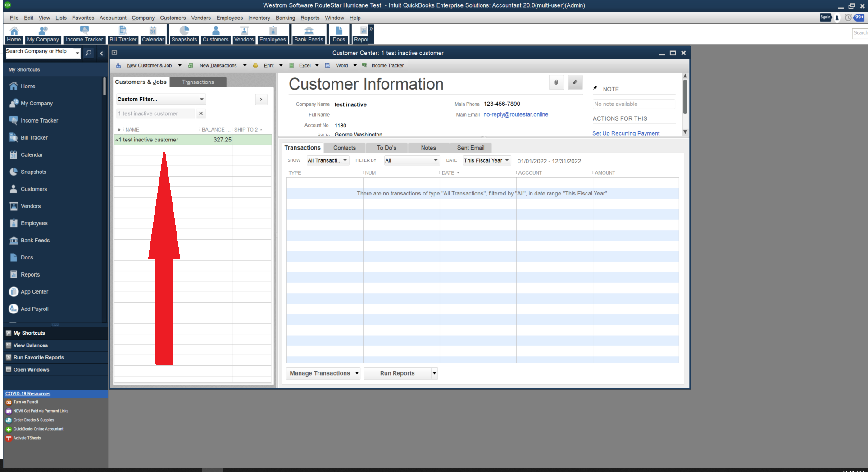
Task: Open the Custom Filter dropdown
Action: point(161,100)
